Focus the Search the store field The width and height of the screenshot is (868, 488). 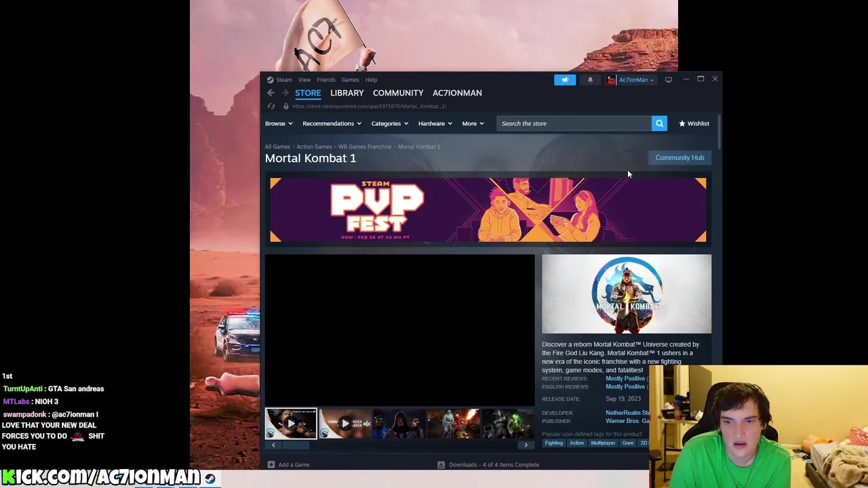click(x=574, y=123)
